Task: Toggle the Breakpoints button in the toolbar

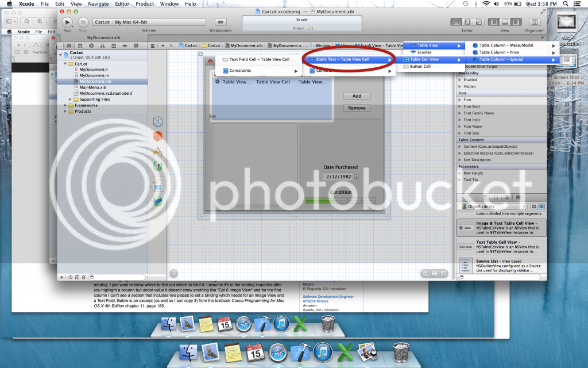Action: [x=220, y=22]
